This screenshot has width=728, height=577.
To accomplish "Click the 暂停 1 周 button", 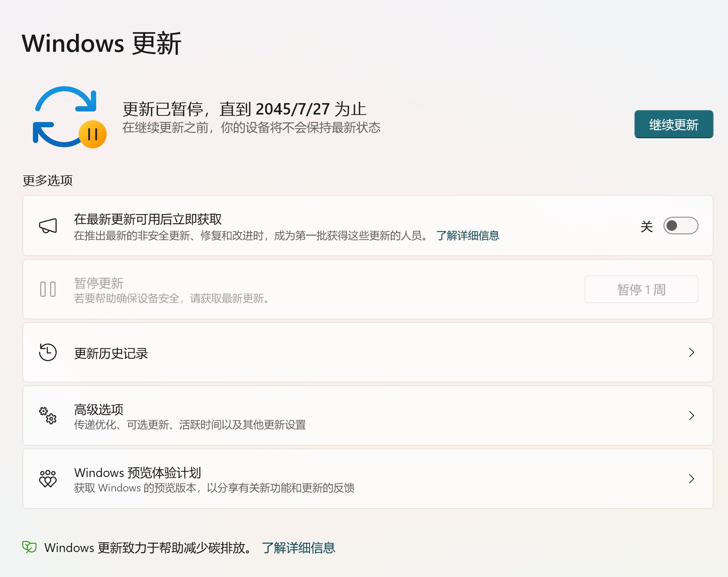I will tap(641, 290).
